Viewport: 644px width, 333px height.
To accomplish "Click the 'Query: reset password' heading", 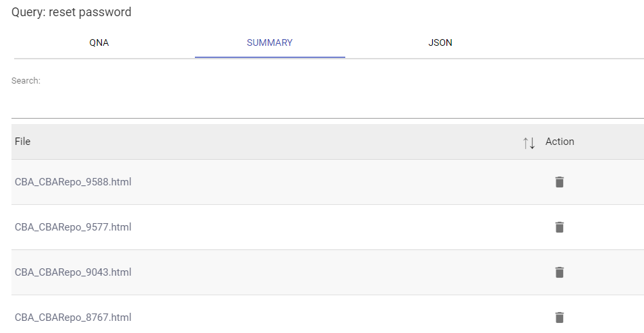I will pos(71,12).
